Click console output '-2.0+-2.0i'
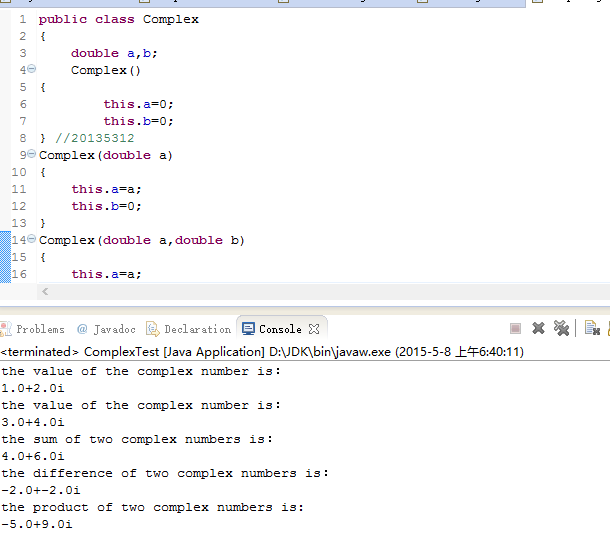The width and height of the screenshot is (610, 556). 41,490
